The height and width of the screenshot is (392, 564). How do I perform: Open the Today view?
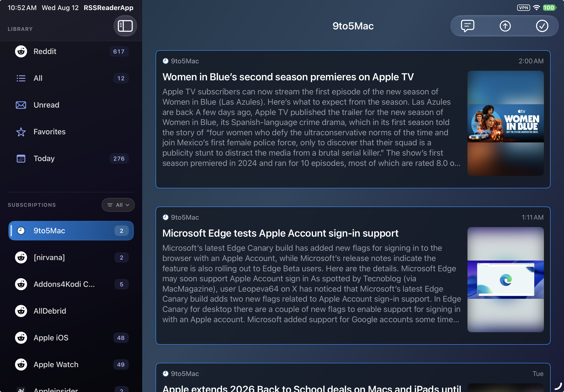(71, 159)
